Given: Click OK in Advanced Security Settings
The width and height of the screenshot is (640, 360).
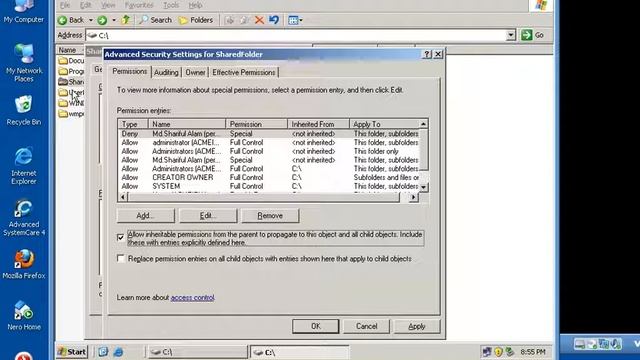Looking at the screenshot, I should pyautogui.click(x=316, y=326).
